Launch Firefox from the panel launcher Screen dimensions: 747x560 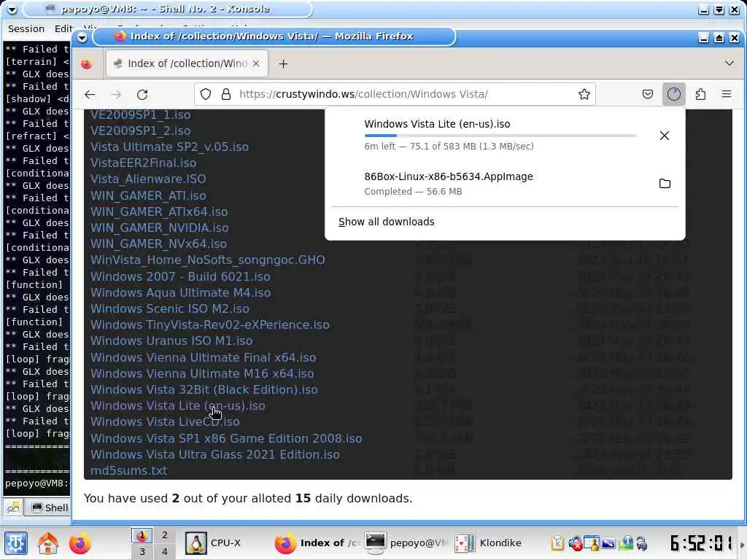80,543
